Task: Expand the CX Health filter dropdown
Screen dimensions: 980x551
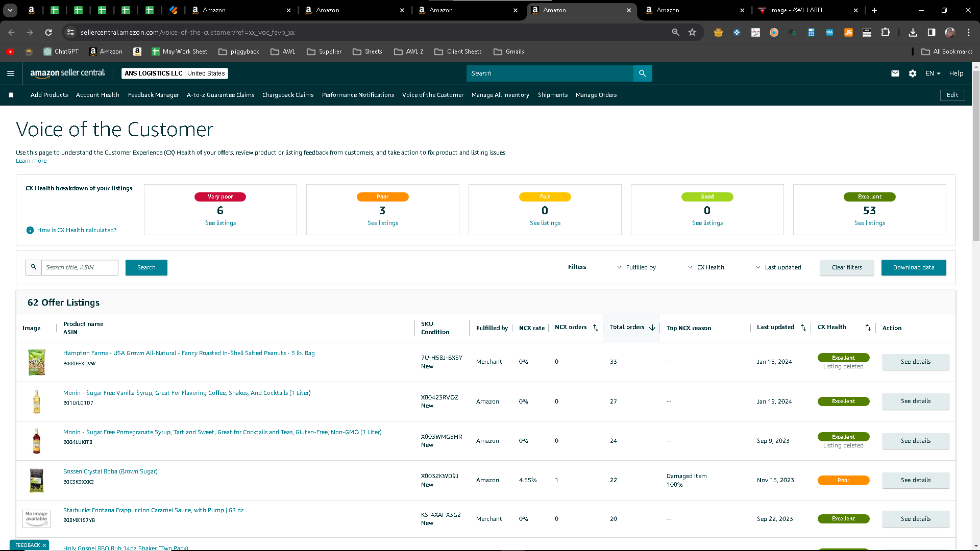Action: [x=706, y=267]
